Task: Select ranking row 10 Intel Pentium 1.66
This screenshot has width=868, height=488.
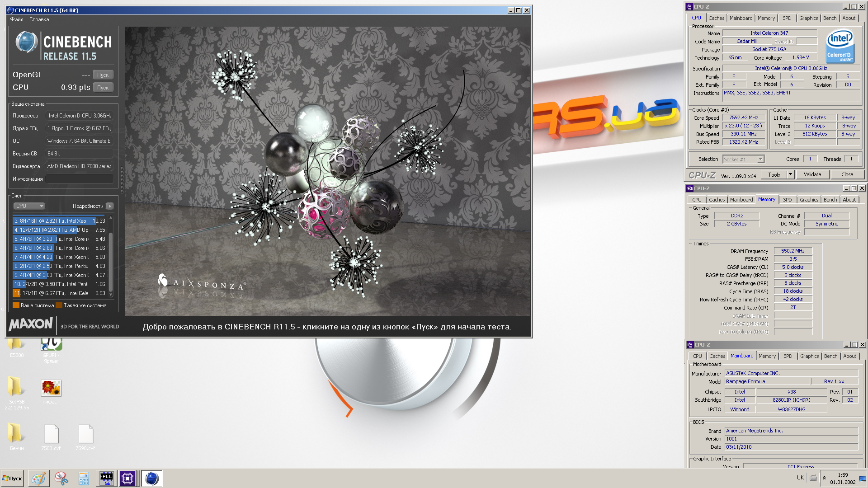Action: click(x=59, y=284)
